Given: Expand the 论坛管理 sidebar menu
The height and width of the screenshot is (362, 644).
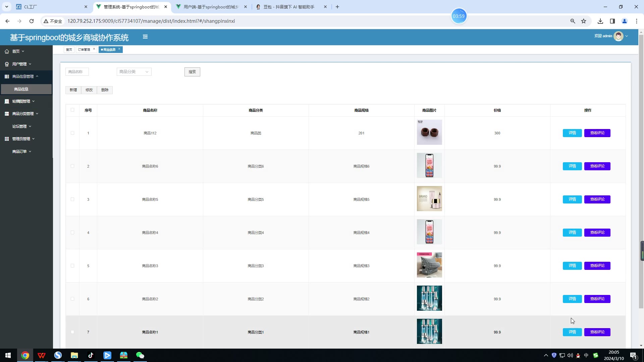Looking at the screenshot, I should coord(26,126).
